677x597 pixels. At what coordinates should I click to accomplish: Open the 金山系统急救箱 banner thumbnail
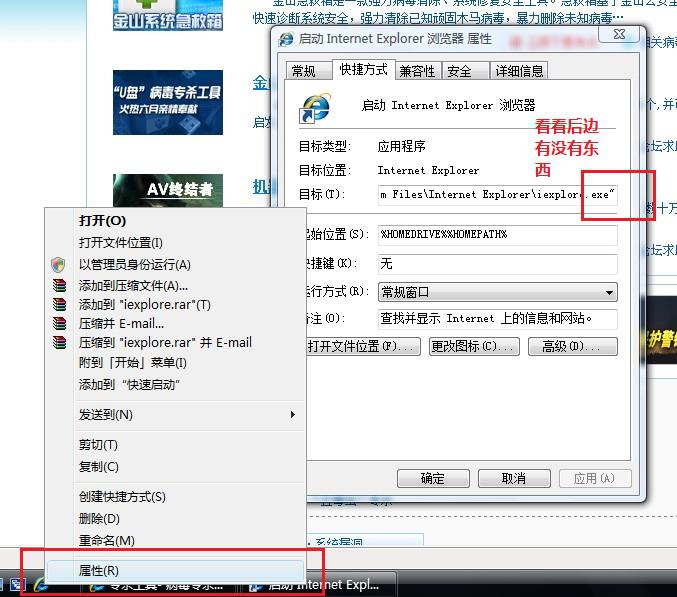pyautogui.click(x=168, y=15)
